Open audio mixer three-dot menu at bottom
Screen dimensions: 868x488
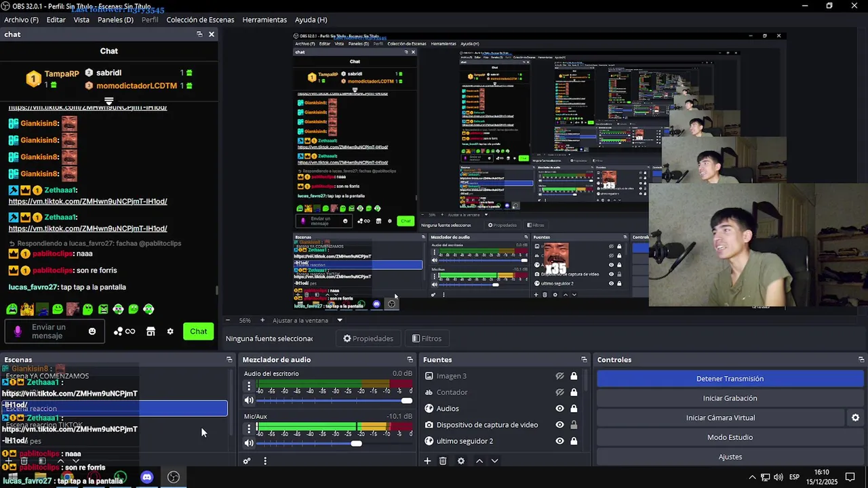pyautogui.click(x=265, y=461)
